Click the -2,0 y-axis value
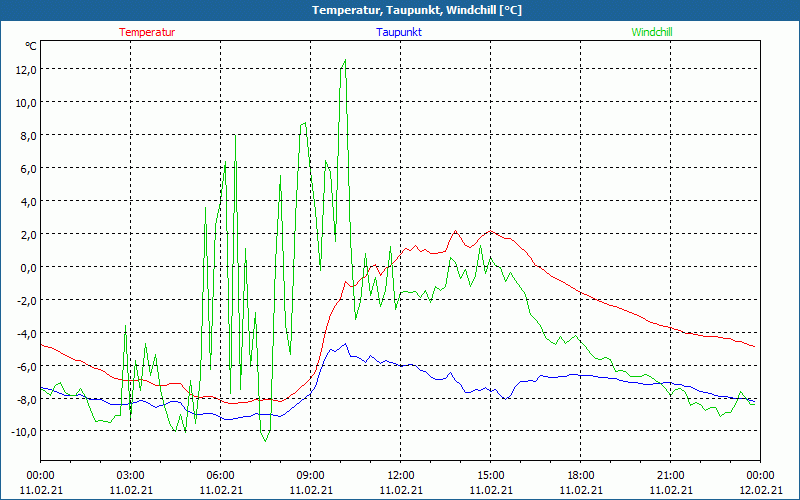 point(27,300)
